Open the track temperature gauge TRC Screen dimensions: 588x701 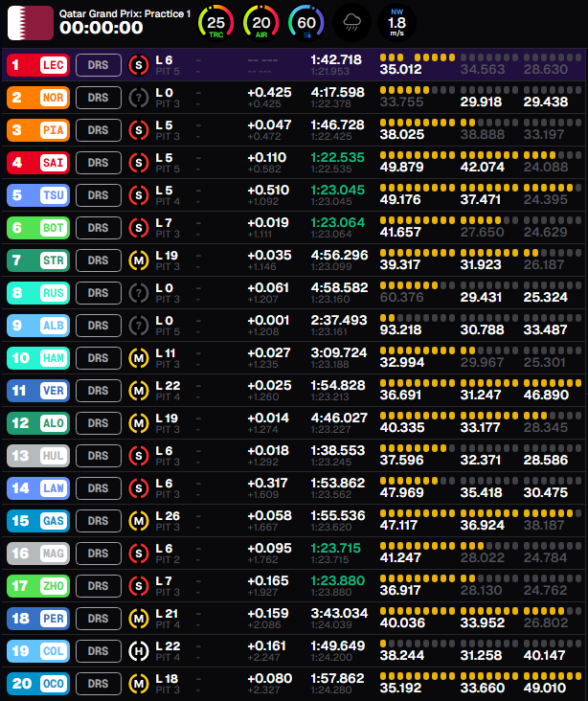216,23
